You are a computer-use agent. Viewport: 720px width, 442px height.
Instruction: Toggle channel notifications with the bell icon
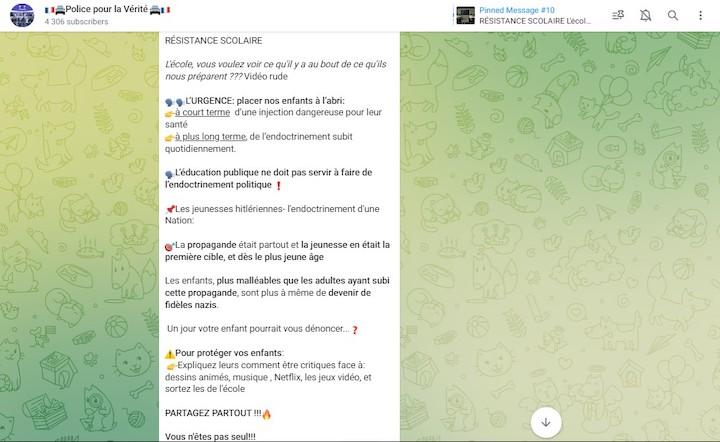(x=646, y=15)
